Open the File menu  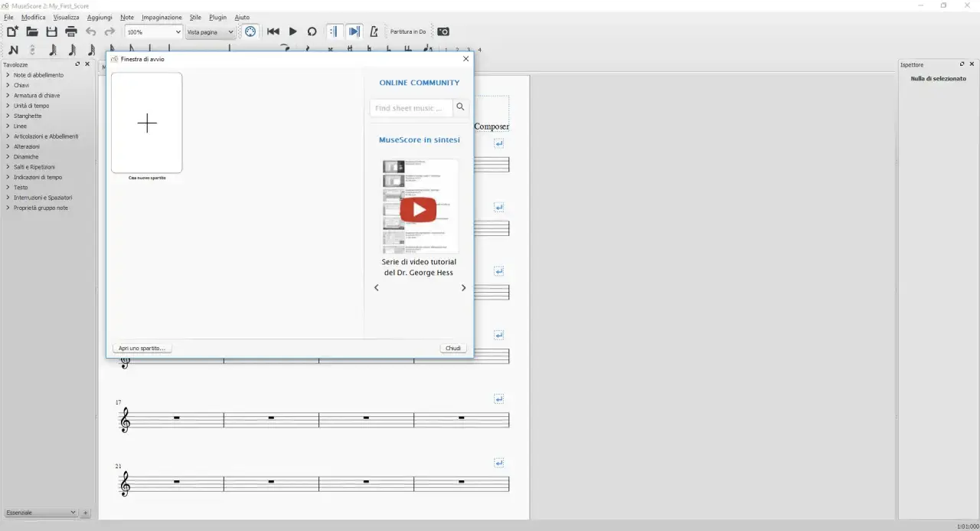point(8,17)
